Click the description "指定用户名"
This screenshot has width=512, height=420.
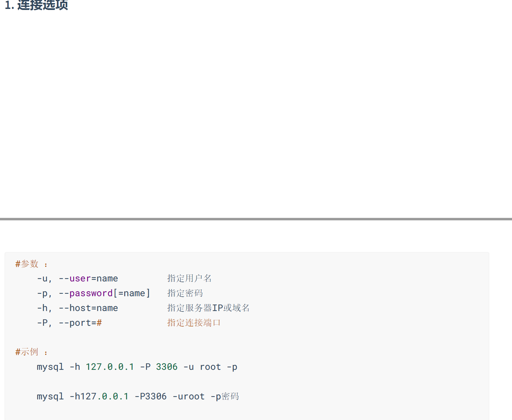coord(189,279)
